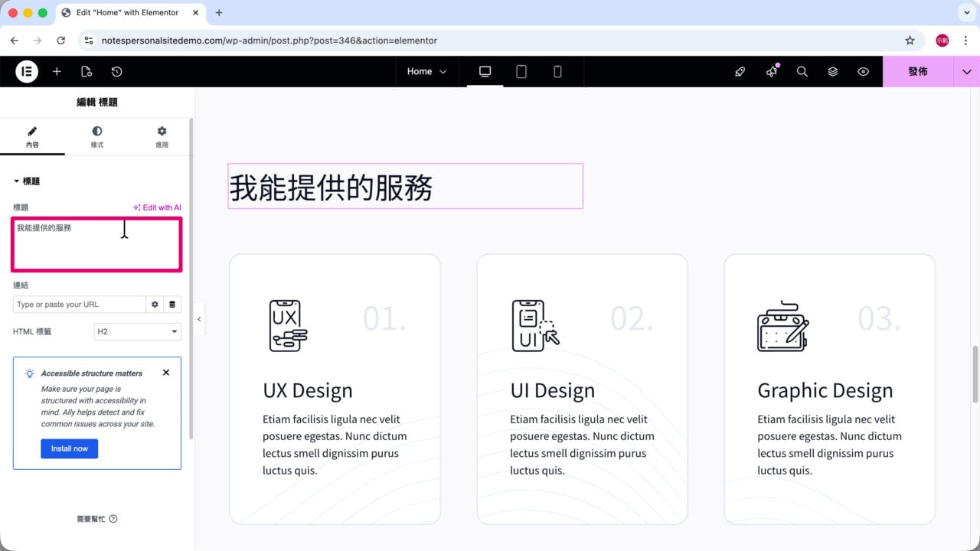Open the browser profile avatar

(x=942, y=41)
